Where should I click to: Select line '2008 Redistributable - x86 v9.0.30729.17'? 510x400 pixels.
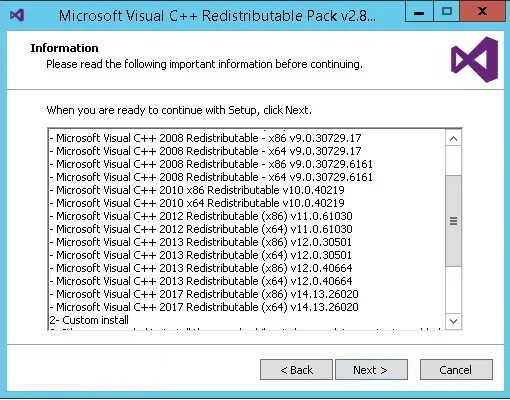point(205,138)
